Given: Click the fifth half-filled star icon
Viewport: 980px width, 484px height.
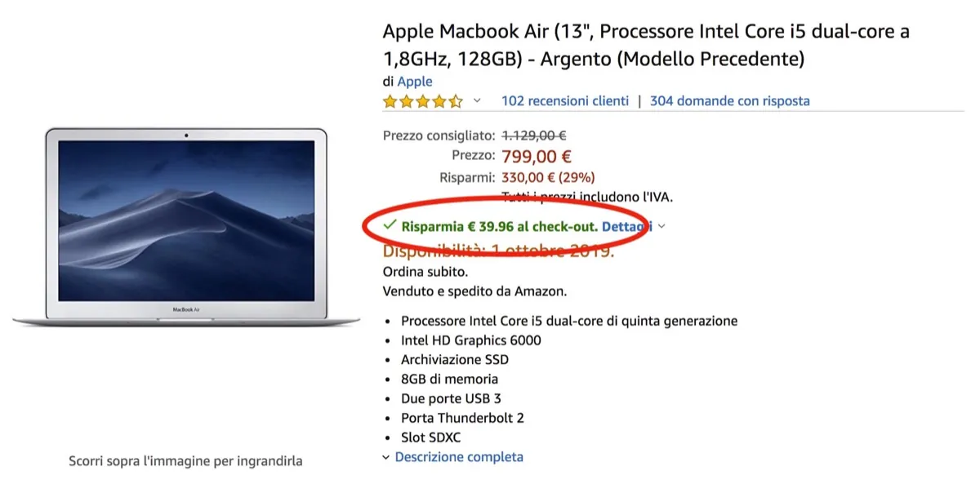Looking at the screenshot, I should [x=456, y=100].
